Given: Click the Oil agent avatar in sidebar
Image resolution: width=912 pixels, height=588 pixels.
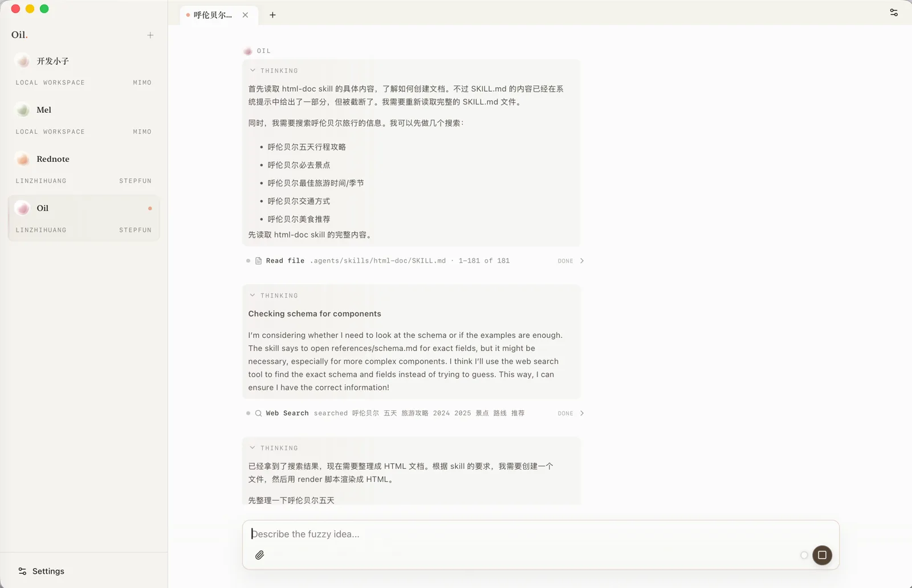Looking at the screenshot, I should 23,209.
